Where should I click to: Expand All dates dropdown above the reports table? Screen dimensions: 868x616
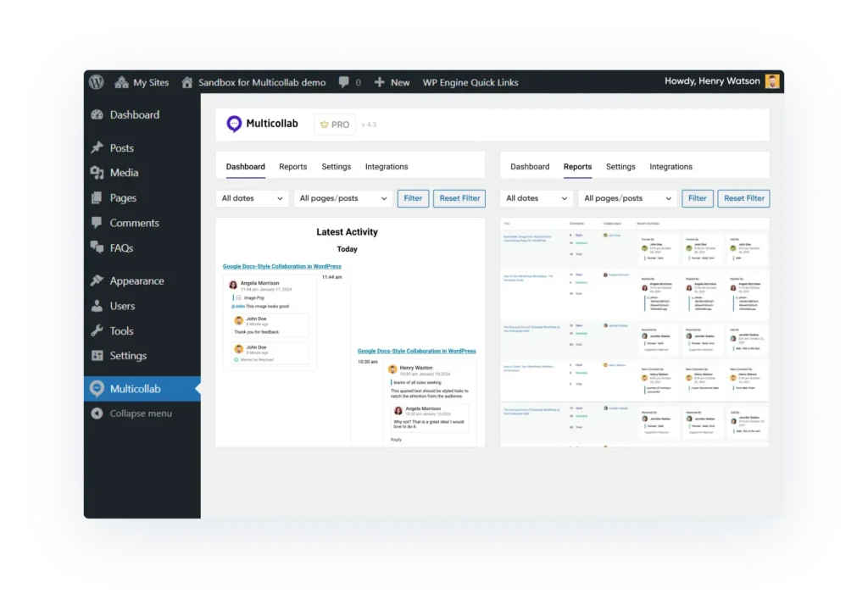point(537,198)
